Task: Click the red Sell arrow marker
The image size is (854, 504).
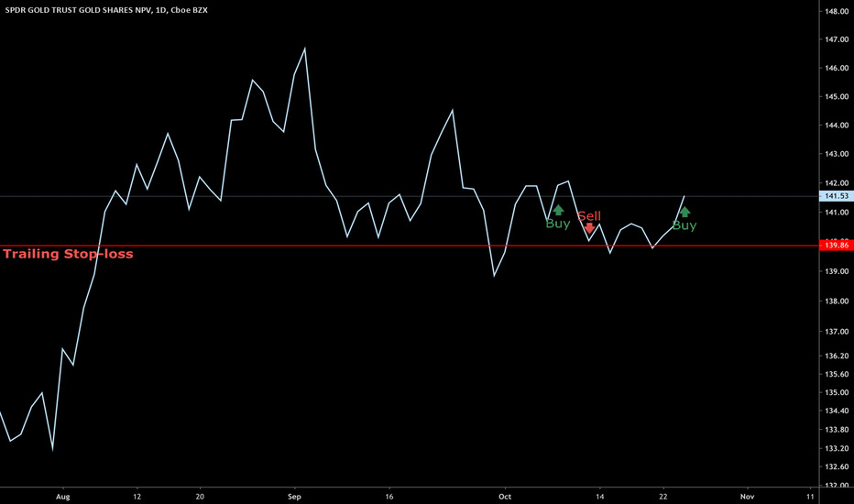Action: [589, 228]
